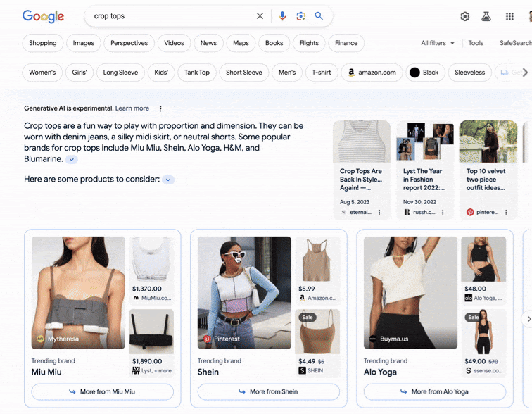This screenshot has width=532, height=414.
Task: Switch to the Perspectives tab
Action: 129,43
